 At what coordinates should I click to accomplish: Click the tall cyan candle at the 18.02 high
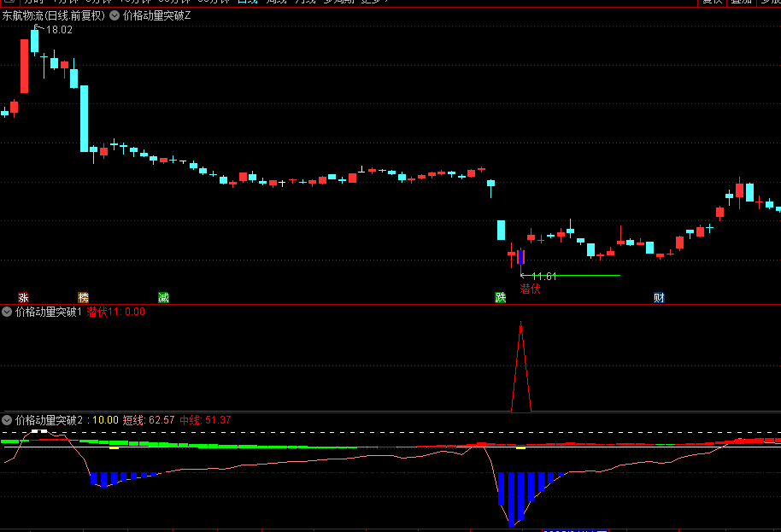(x=34, y=41)
